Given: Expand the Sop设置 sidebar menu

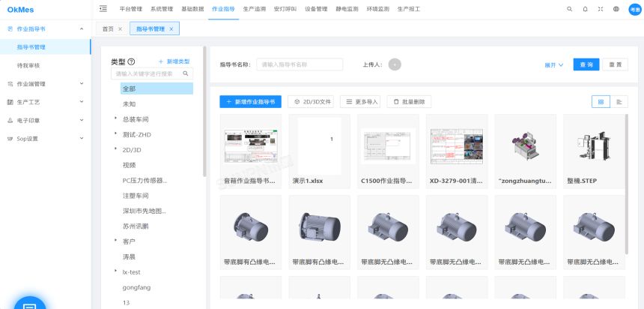Looking at the screenshot, I should coord(82,139).
